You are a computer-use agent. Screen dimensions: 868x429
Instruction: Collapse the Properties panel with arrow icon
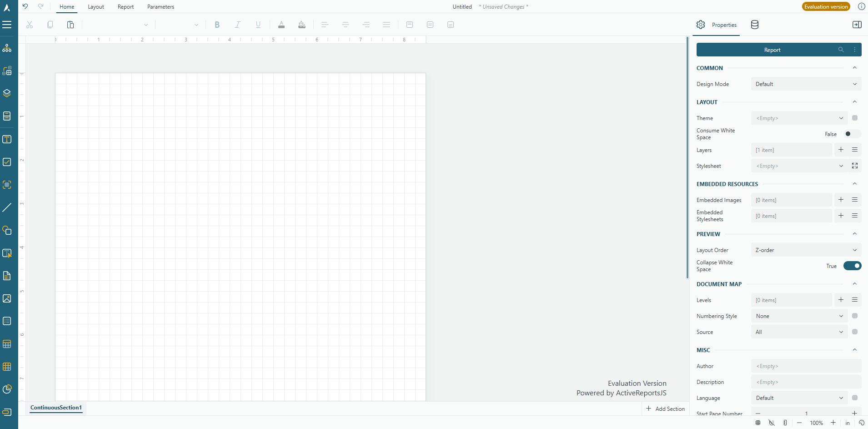857,25
